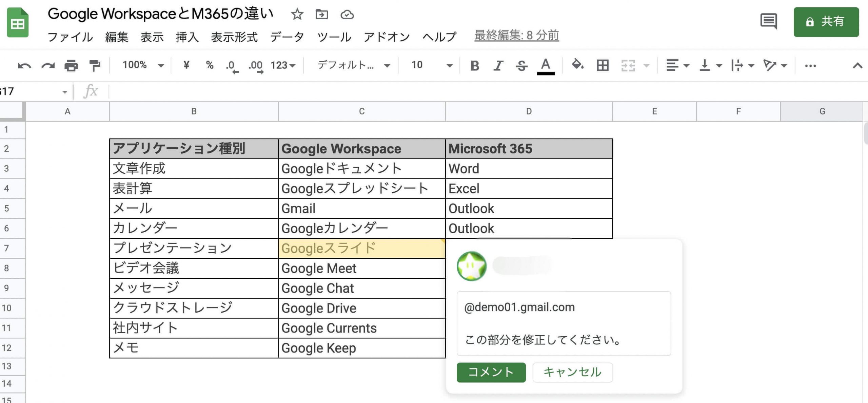The width and height of the screenshot is (868, 403).
Task: Select the Excel cell
Action: point(529,189)
